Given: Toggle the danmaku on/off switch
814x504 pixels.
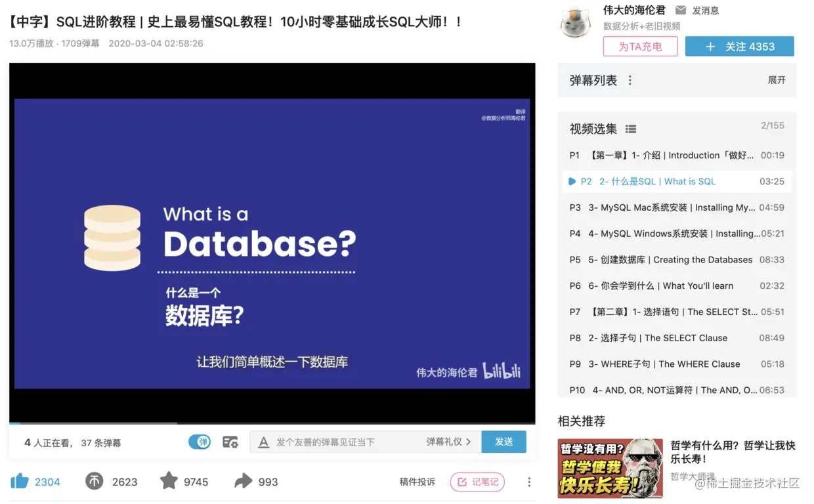Looking at the screenshot, I should (x=200, y=442).
